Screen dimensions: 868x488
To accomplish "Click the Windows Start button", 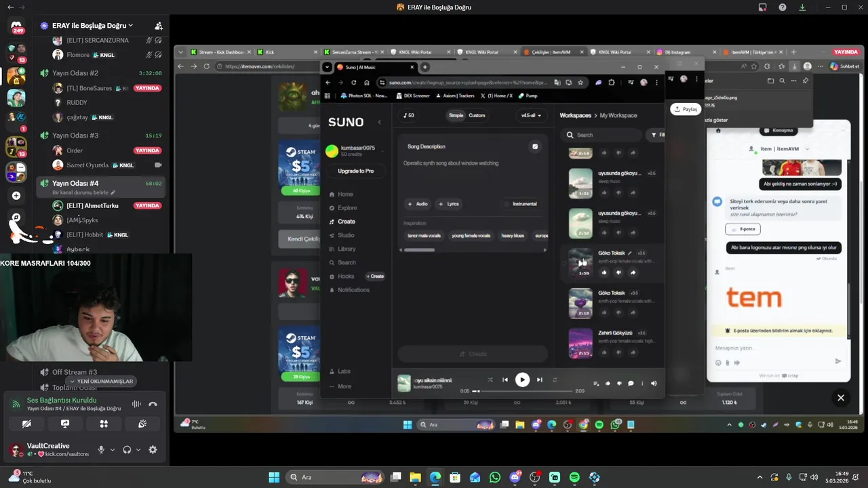I will (x=274, y=477).
